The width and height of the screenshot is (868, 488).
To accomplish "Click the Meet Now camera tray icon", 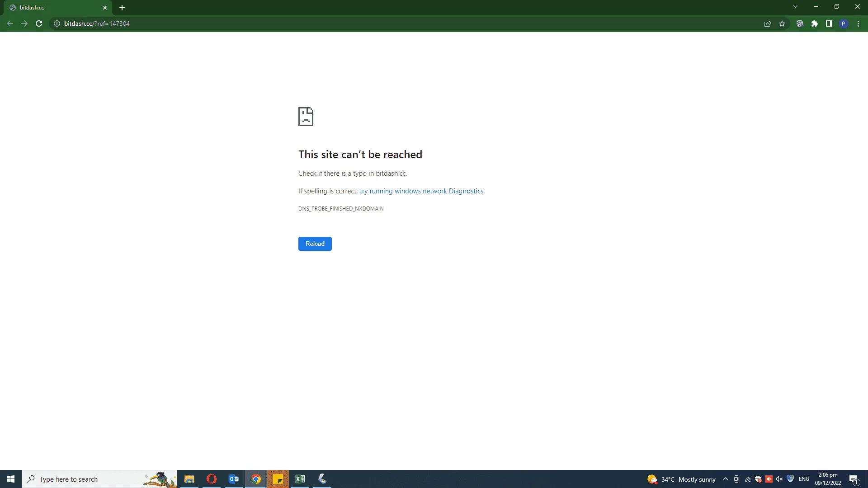I will pos(736,479).
